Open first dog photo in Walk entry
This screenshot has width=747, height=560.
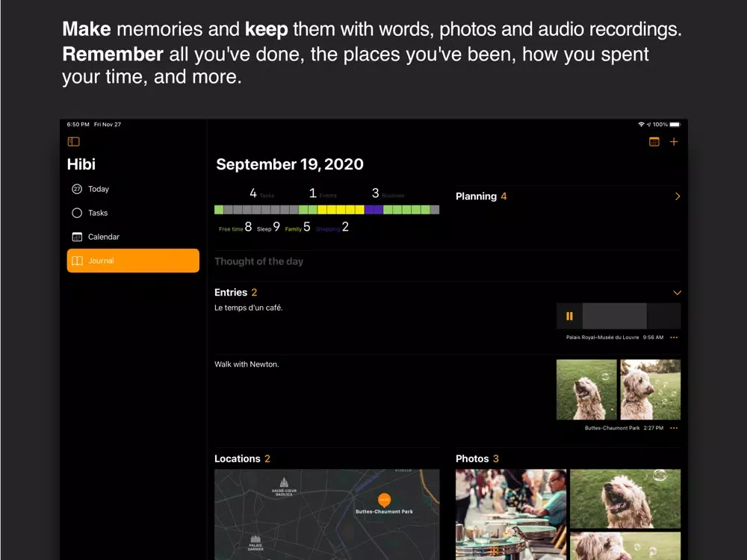click(586, 390)
